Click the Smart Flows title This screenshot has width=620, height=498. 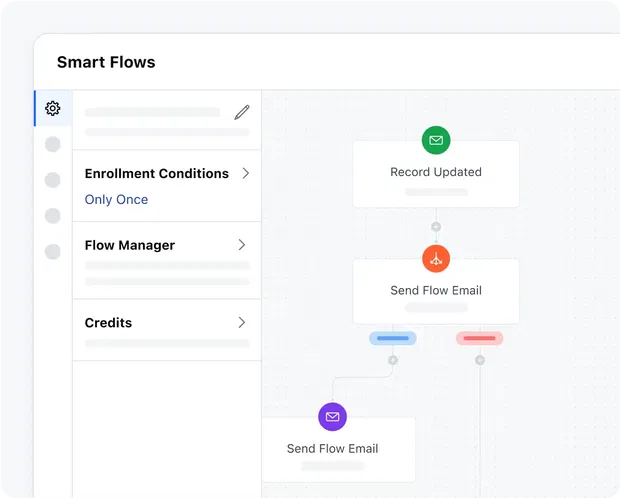click(x=106, y=62)
